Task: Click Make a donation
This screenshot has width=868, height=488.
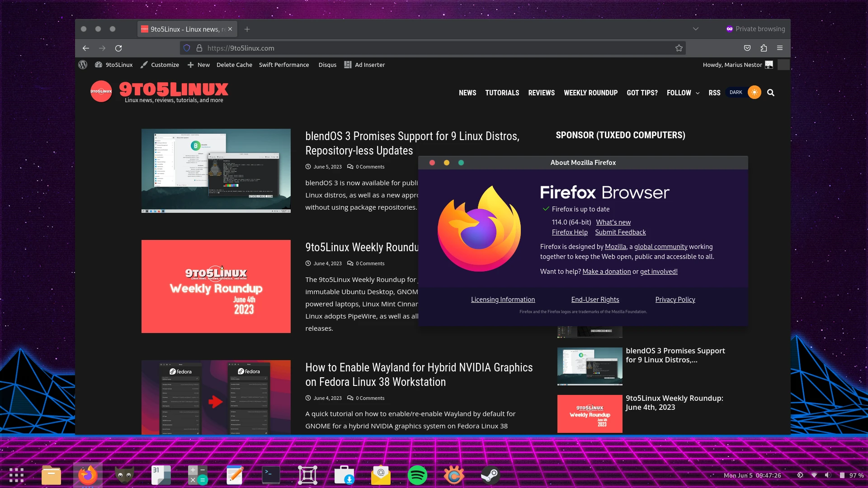Action: point(607,271)
